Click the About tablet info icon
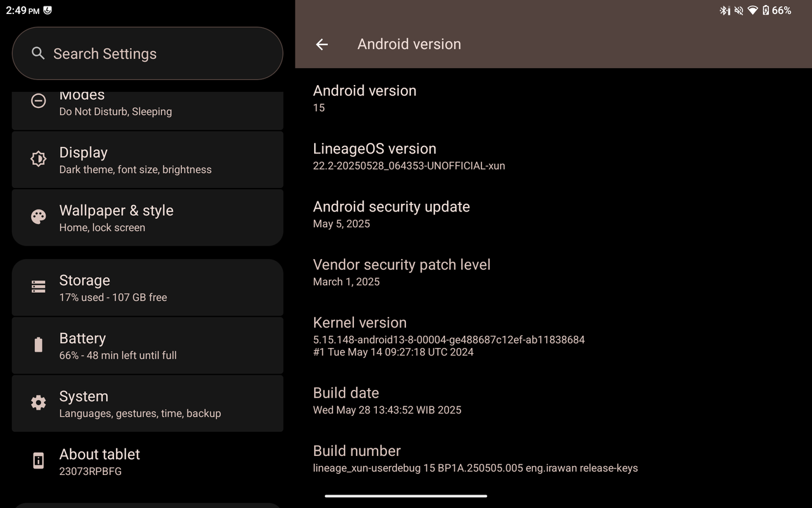The width and height of the screenshot is (812, 508). pos(38,461)
